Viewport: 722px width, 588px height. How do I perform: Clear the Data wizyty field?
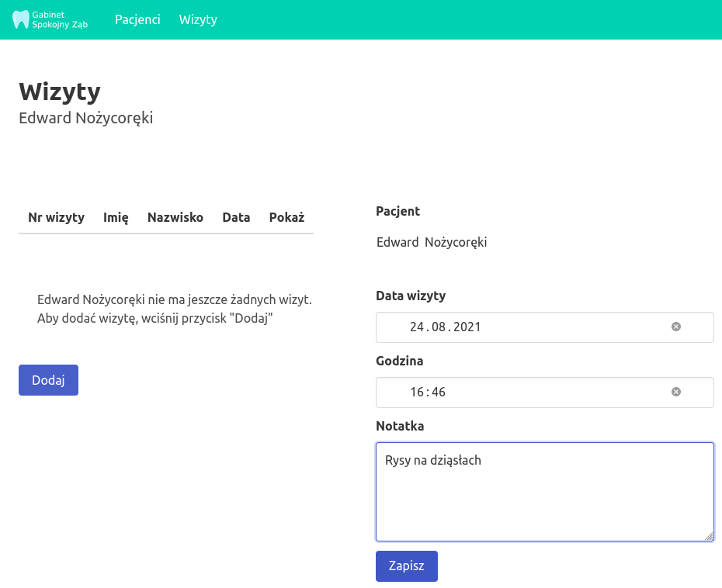pyautogui.click(x=675, y=327)
